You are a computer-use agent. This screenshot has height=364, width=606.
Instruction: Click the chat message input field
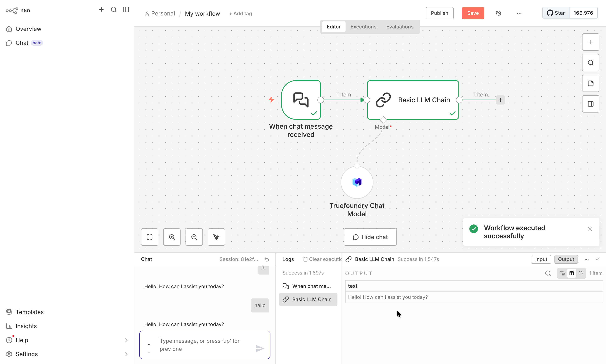[204, 345]
